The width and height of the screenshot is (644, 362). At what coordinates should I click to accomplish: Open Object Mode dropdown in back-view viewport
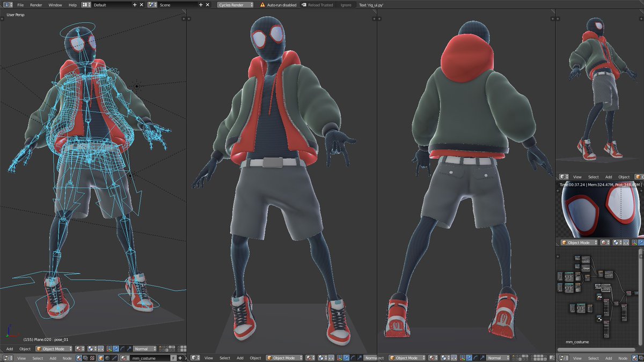click(x=407, y=358)
